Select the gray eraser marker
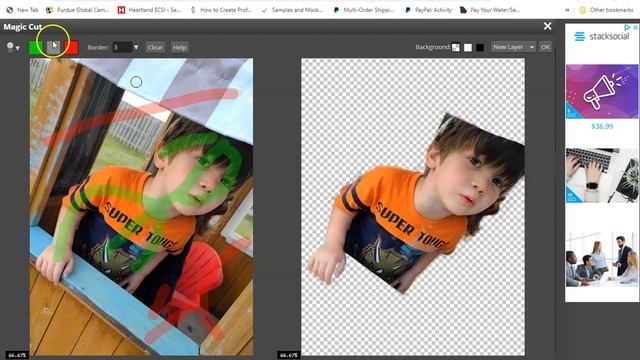640x360 pixels. 53,47
